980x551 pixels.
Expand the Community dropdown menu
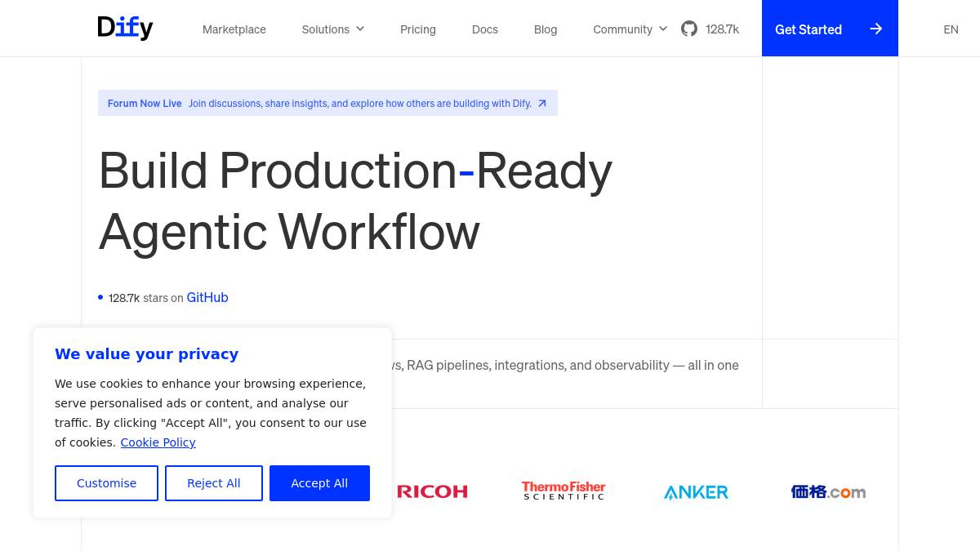630,29
